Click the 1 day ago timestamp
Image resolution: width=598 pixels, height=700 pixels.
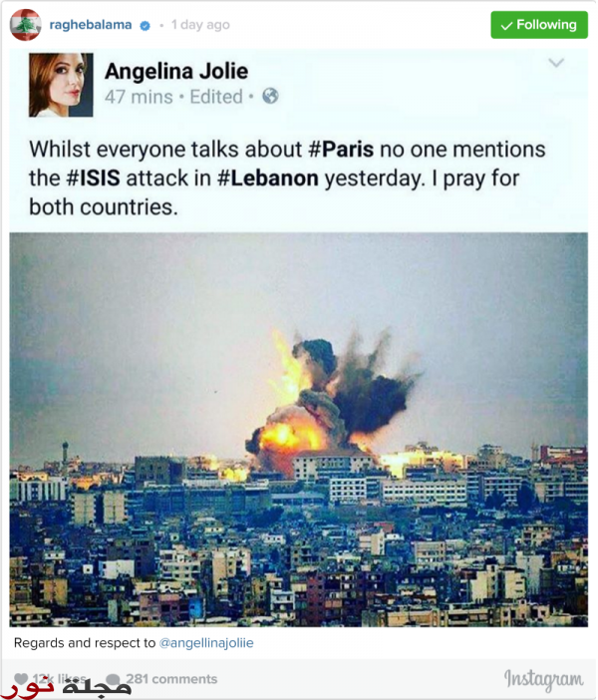tap(200, 25)
